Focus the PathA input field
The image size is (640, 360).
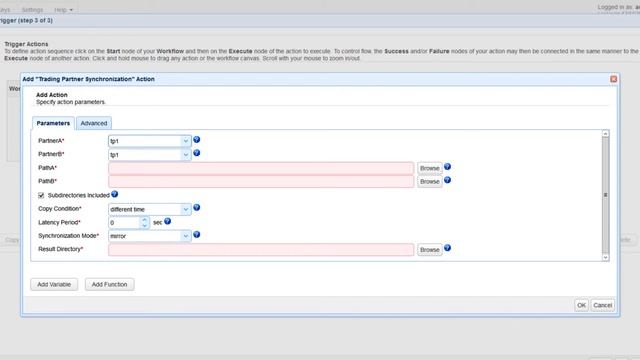point(261,168)
